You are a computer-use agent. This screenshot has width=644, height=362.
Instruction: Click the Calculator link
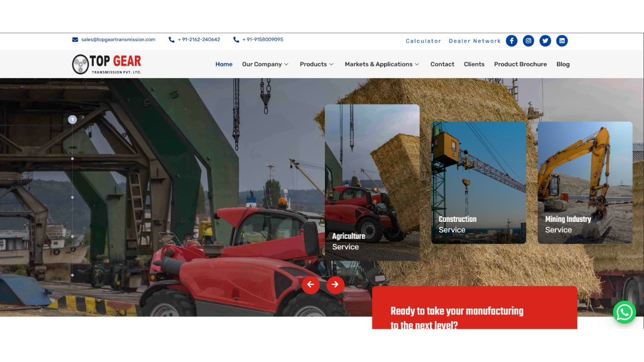coord(423,41)
